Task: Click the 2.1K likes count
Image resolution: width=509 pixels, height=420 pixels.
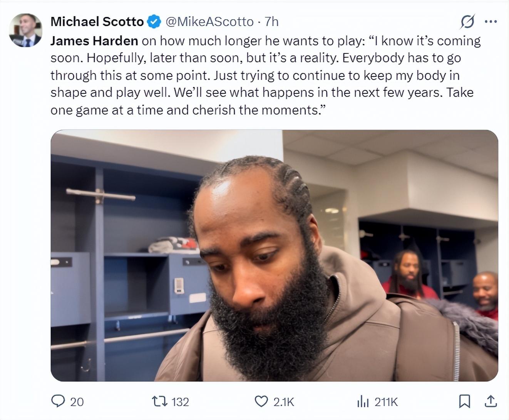Action: (x=283, y=402)
